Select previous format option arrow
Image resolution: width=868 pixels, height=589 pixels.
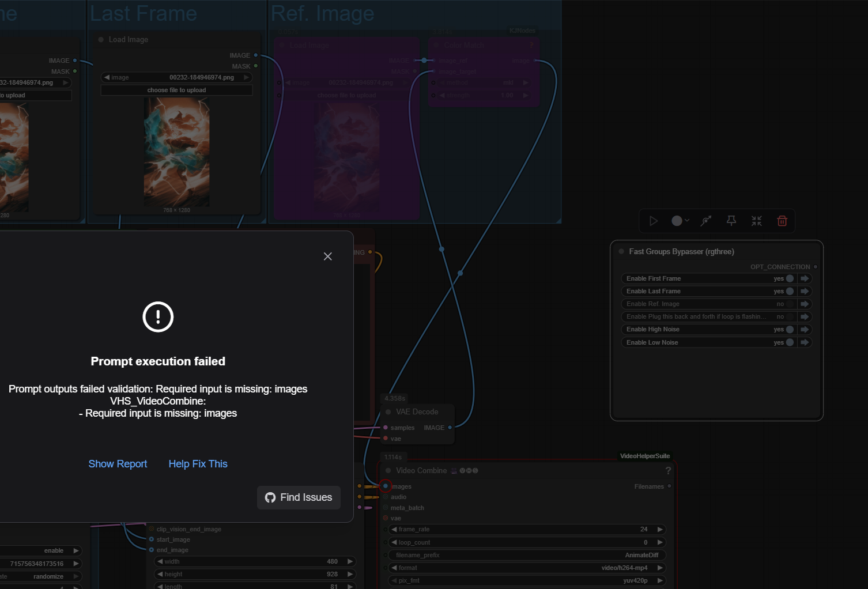pos(394,568)
